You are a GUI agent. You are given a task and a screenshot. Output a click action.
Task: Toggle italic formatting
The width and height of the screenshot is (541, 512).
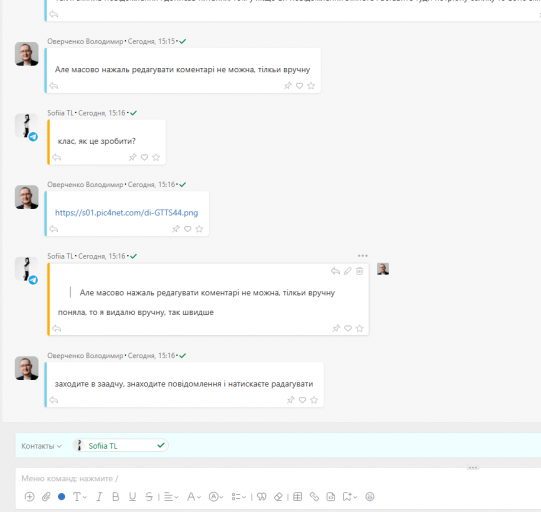(99, 496)
